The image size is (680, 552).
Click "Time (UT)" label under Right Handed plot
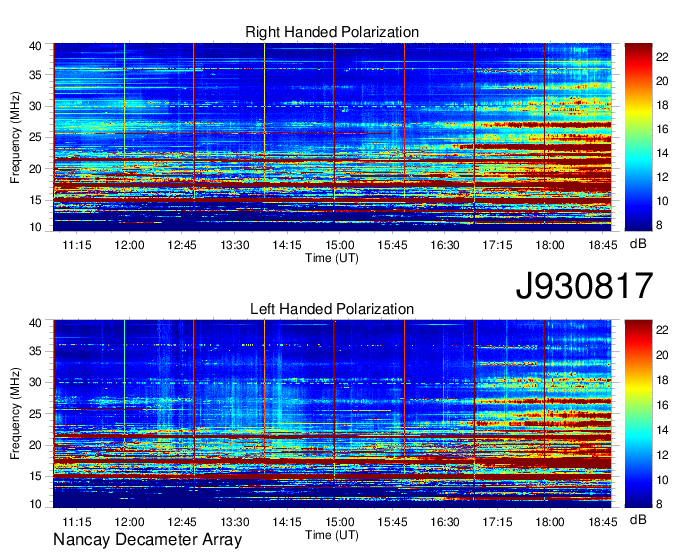tap(332, 258)
